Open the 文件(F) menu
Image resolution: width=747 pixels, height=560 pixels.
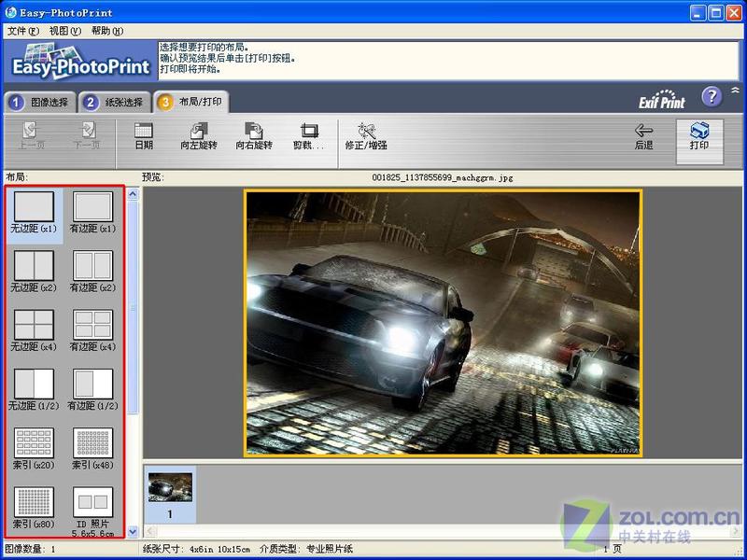tap(22, 31)
